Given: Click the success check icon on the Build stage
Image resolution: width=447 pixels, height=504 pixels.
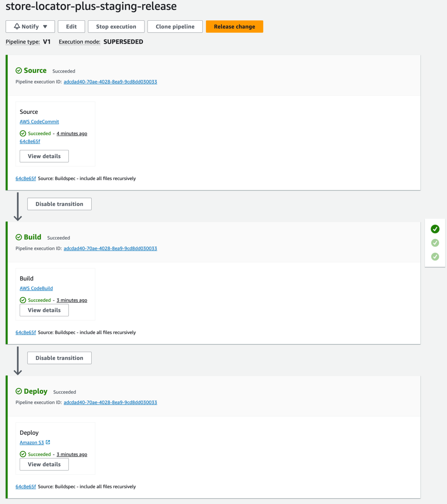Looking at the screenshot, I should pyautogui.click(x=19, y=237).
